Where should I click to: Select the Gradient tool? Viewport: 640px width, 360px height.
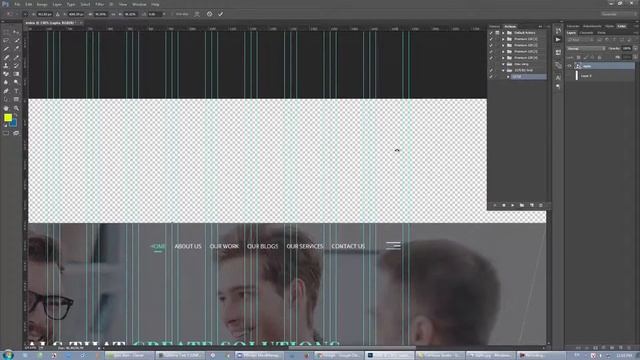click(16, 74)
